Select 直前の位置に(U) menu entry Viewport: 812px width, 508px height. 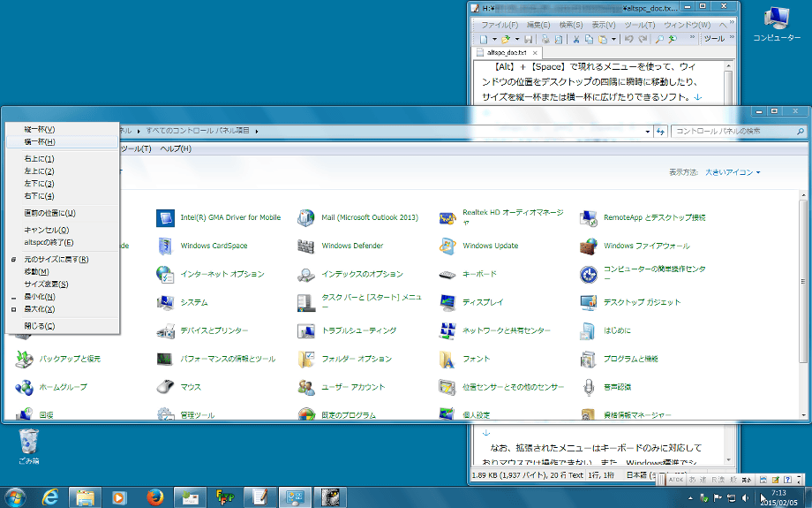(x=63, y=213)
